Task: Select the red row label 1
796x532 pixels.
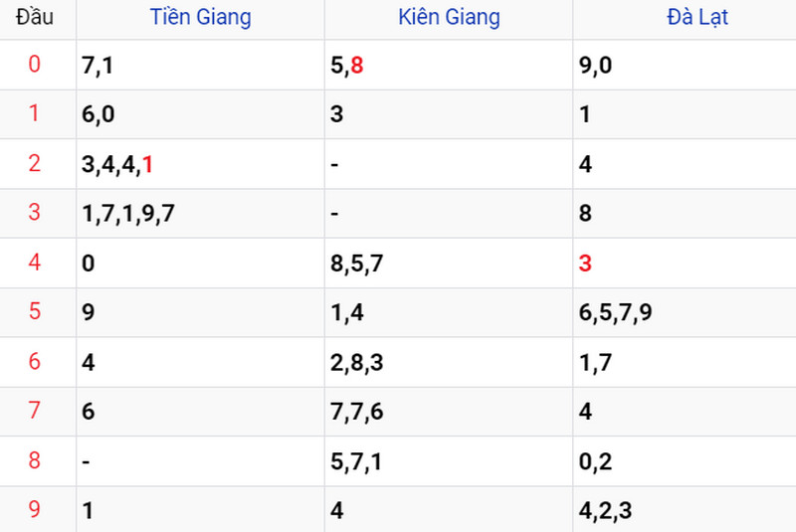Action: pyautogui.click(x=35, y=113)
